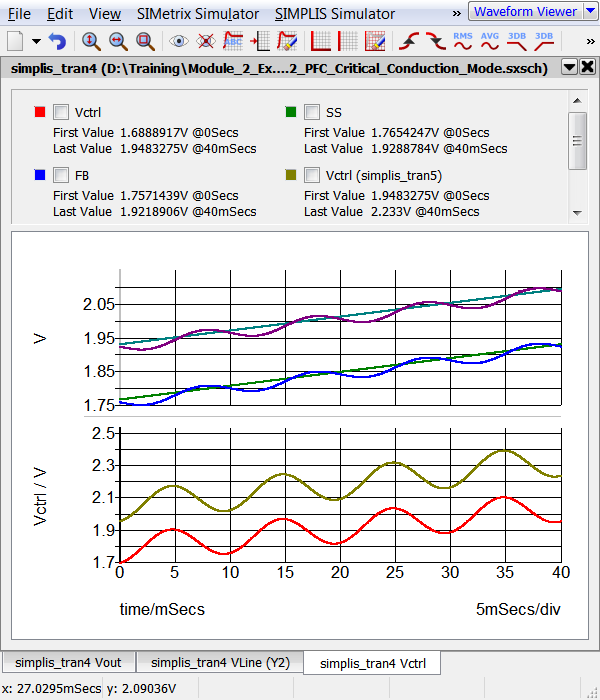The height and width of the screenshot is (700, 600).
Task: Select the Vctrl (simplis_tran5) checkbox
Action: 312,175
